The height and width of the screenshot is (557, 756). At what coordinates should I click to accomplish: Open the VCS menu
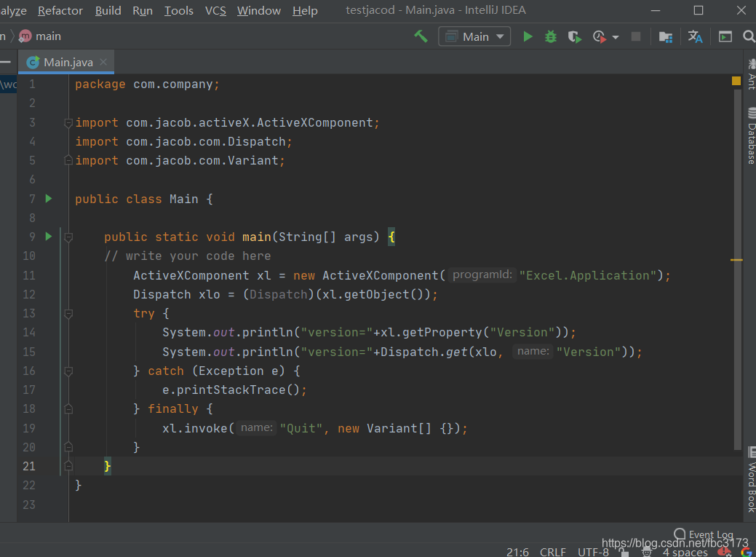[215, 11]
